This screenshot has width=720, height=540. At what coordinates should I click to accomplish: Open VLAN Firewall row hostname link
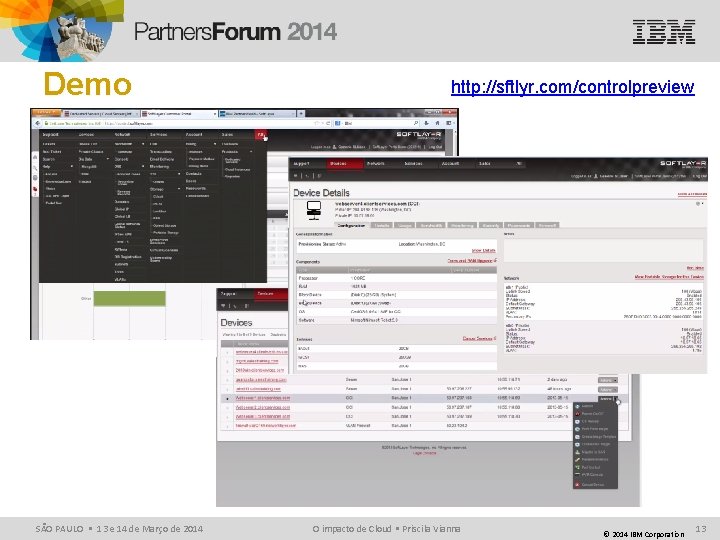click(265, 426)
